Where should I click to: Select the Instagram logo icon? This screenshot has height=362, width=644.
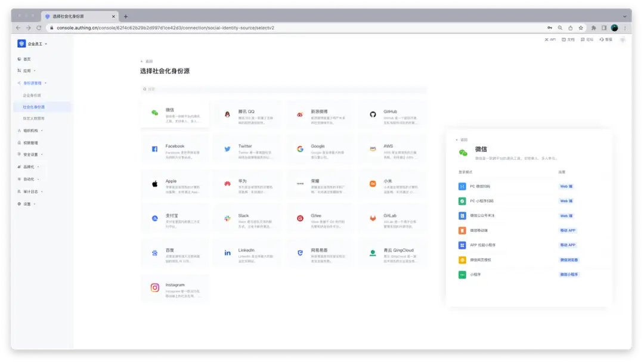155,287
